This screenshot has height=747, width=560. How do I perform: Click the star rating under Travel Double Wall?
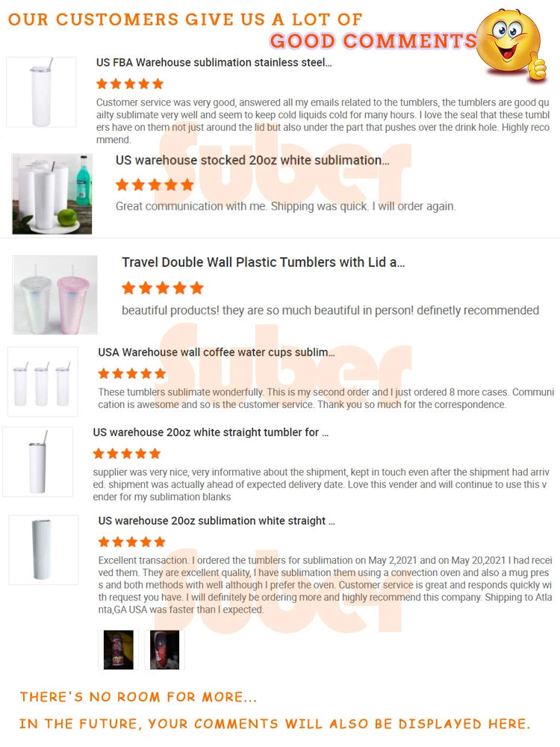163,288
